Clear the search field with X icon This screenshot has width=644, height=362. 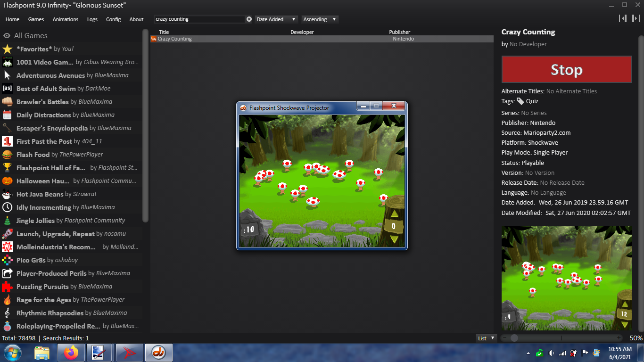coord(249,19)
